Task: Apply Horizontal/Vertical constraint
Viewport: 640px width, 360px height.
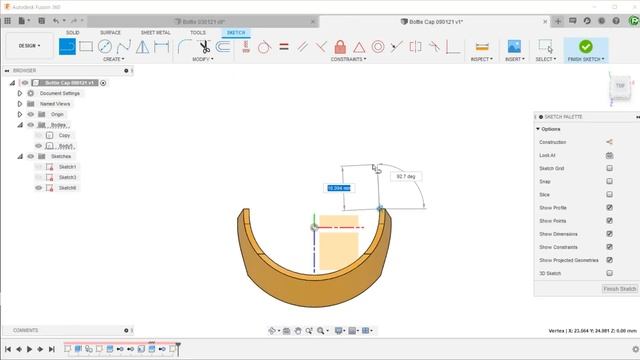Action: pos(246,47)
